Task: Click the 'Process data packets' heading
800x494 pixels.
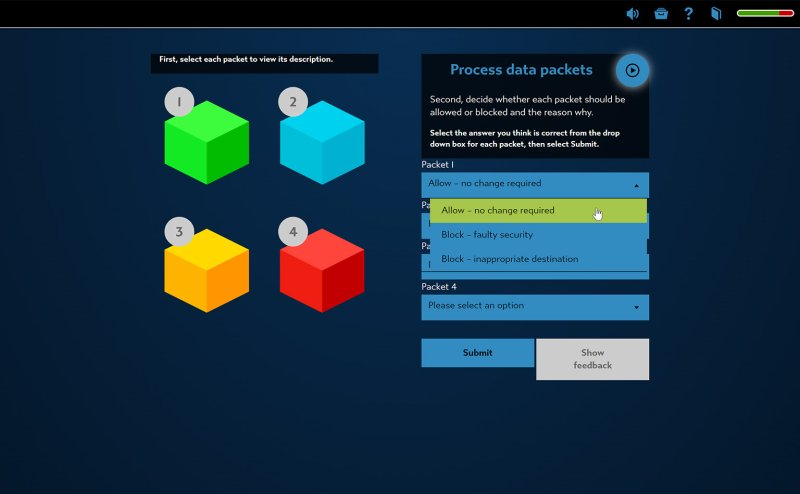Action: point(521,70)
